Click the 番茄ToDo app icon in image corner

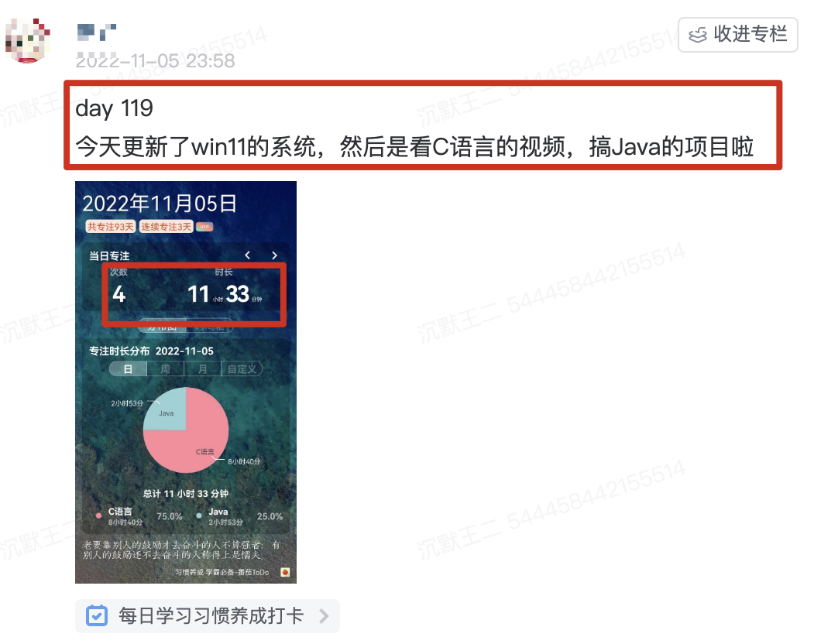click(x=284, y=572)
